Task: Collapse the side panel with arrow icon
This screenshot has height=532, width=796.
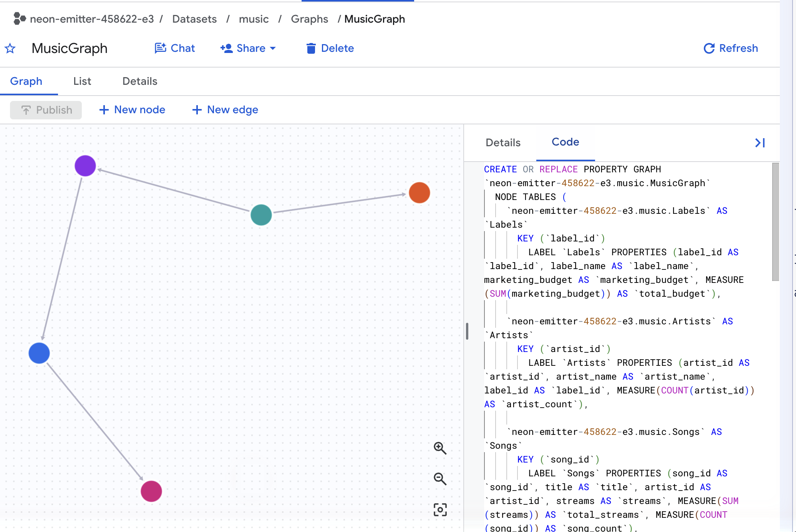Action: 760,143
